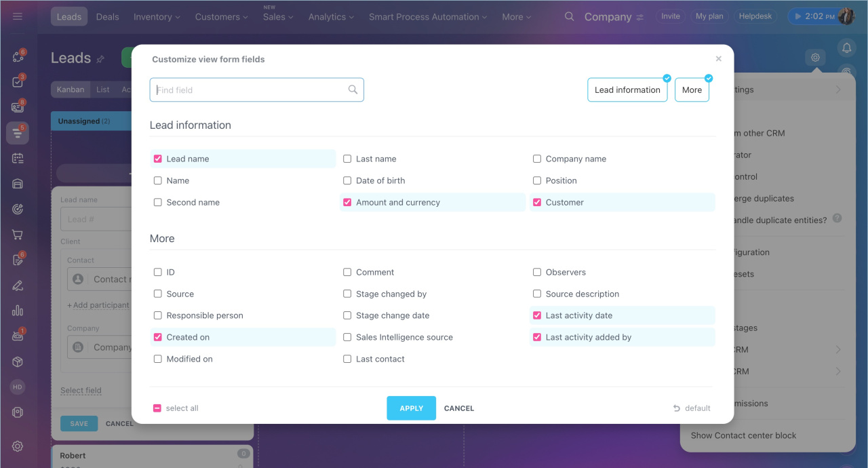Click the calendar icon in left sidebar
The image size is (868, 468).
tap(18, 159)
